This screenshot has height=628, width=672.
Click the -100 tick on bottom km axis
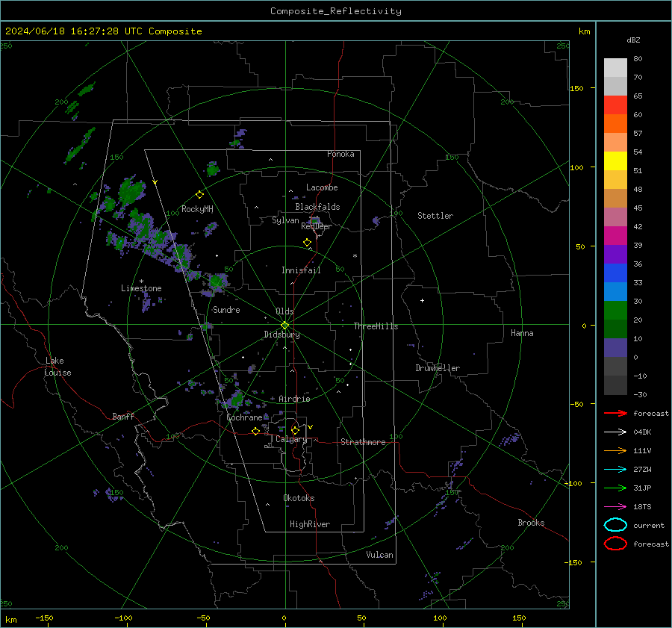pos(123,618)
